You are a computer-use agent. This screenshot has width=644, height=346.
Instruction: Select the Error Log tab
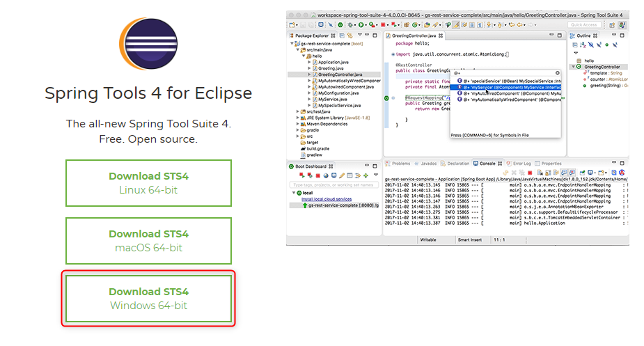click(521, 164)
